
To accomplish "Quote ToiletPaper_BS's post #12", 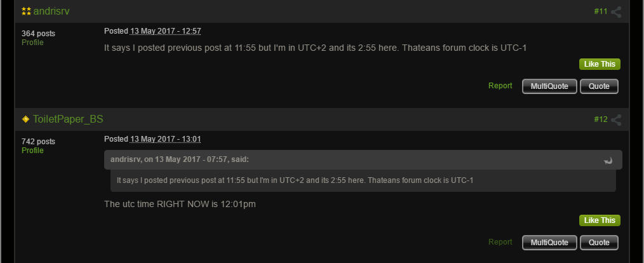I will (x=599, y=243).
